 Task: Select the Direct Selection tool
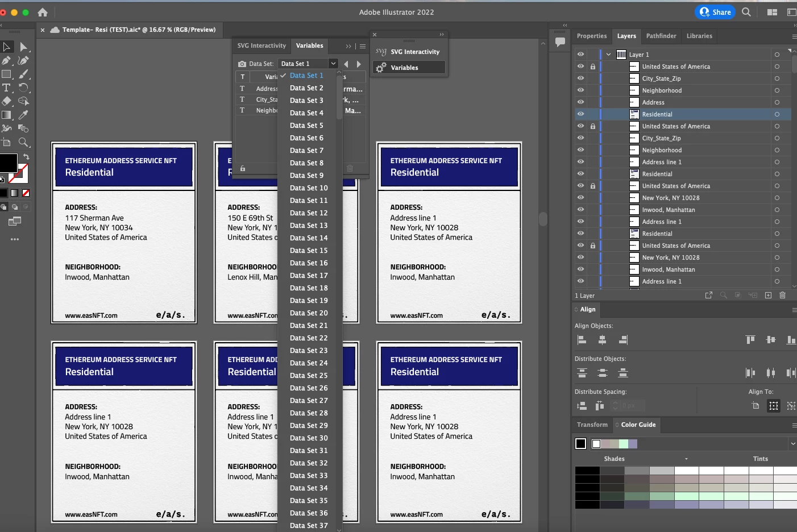tap(23, 47)
